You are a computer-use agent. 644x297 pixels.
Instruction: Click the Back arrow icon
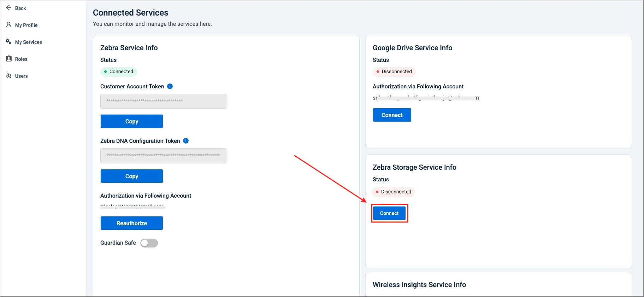pyautogui.click(x=8, y=8)
